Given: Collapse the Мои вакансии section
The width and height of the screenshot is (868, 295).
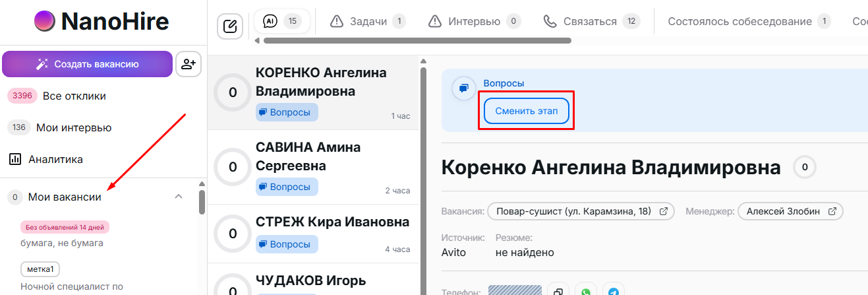Looking at the screenshot, I should click(178, 197).
